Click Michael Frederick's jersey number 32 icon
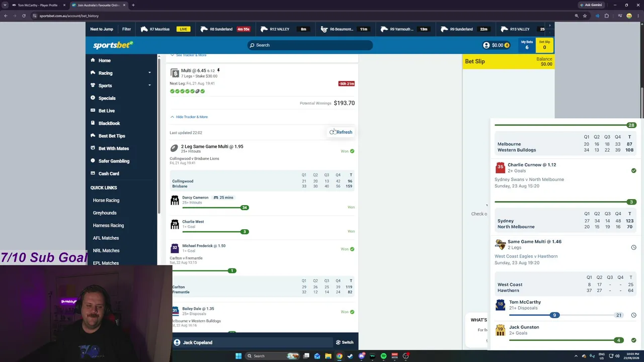This screenshot has width=644, height=362. coord(175,248)
